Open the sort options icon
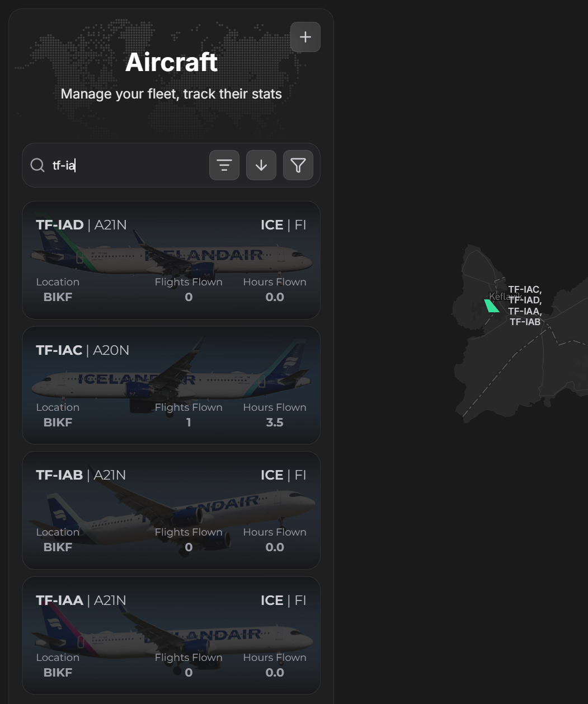 tap(224, 165)
